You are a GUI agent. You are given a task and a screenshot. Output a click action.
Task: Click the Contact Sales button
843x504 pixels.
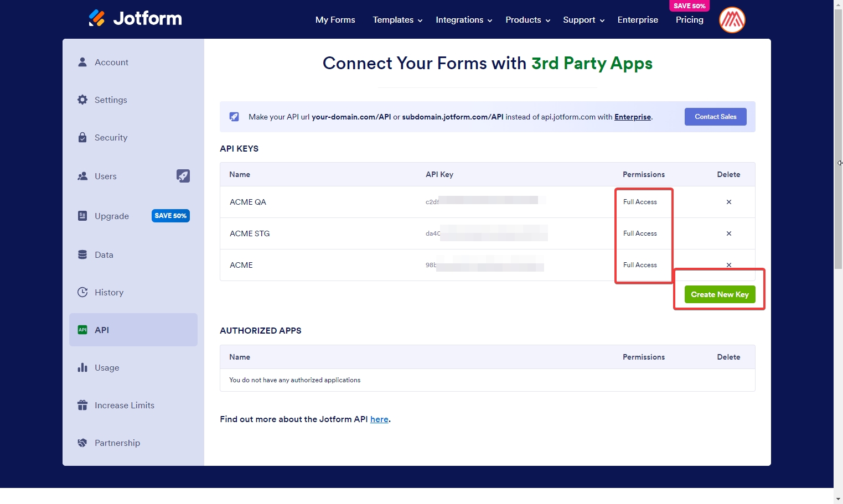715,117
